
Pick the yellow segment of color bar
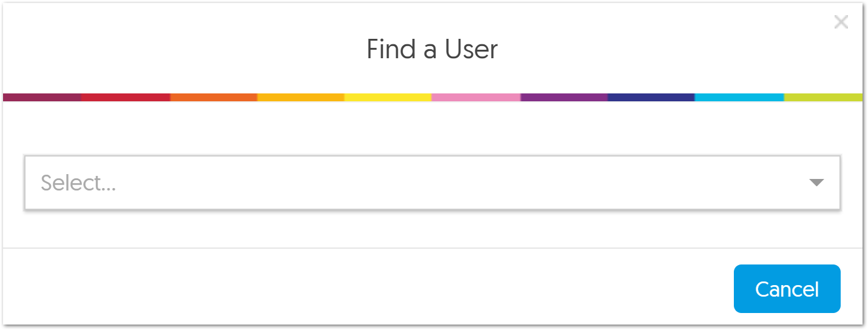[388, 97]
